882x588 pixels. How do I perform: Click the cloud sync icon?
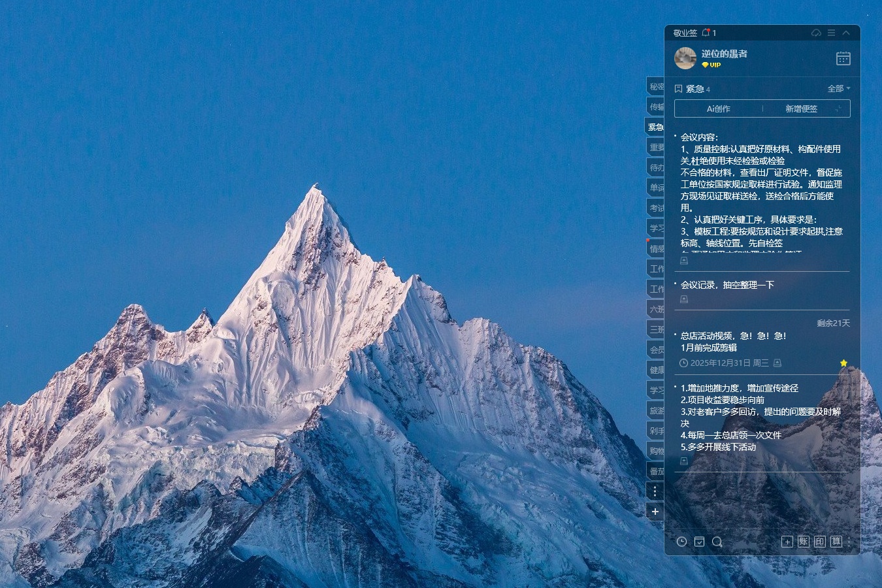click(x=816, y=33)
